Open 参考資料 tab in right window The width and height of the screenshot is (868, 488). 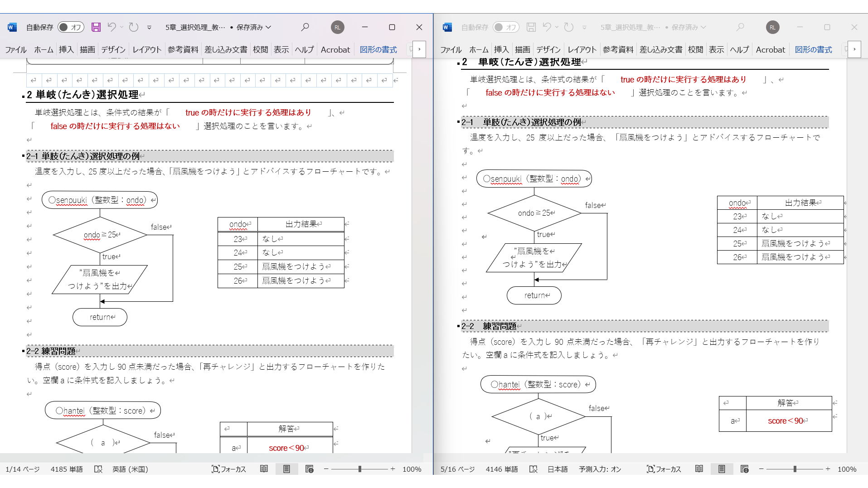[x=618, y=49]
